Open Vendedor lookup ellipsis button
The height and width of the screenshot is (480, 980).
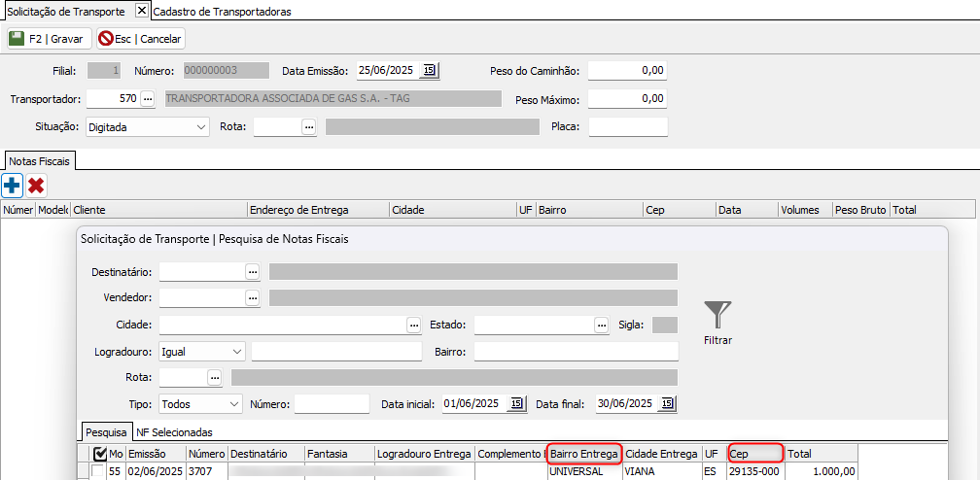point(253,297)
